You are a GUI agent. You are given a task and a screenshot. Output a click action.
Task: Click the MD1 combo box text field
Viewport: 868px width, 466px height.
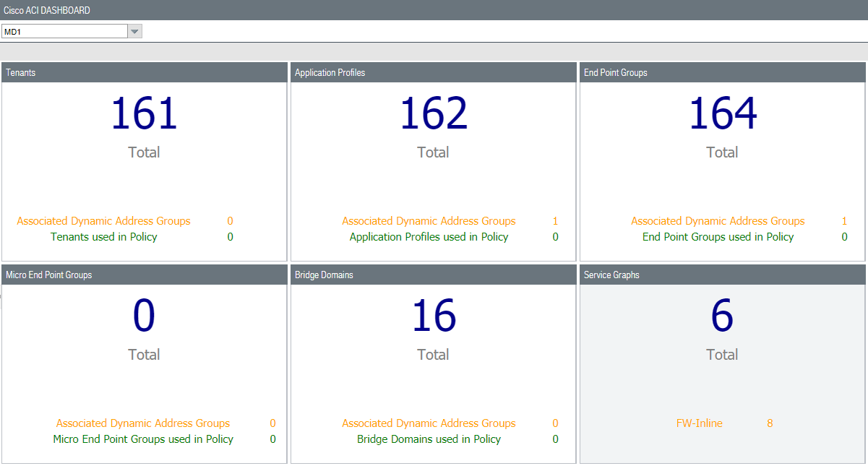(x=64, y=31)
